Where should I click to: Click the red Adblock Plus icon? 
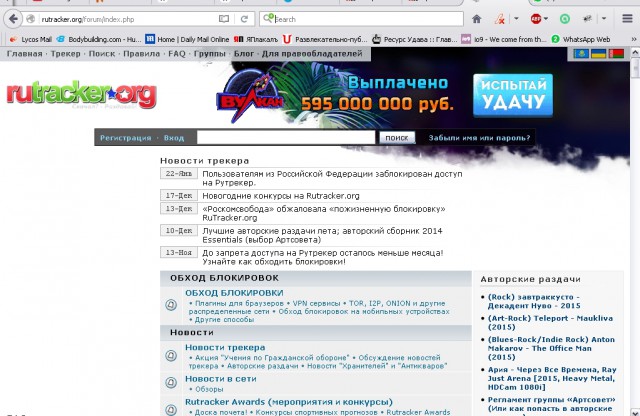[x=536, y=19]
